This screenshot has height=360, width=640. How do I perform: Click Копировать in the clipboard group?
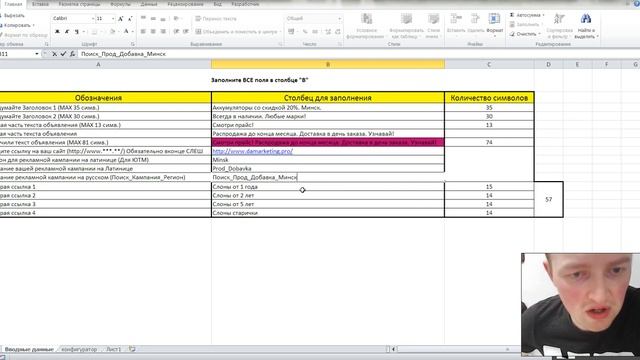[x=16, y=25]
